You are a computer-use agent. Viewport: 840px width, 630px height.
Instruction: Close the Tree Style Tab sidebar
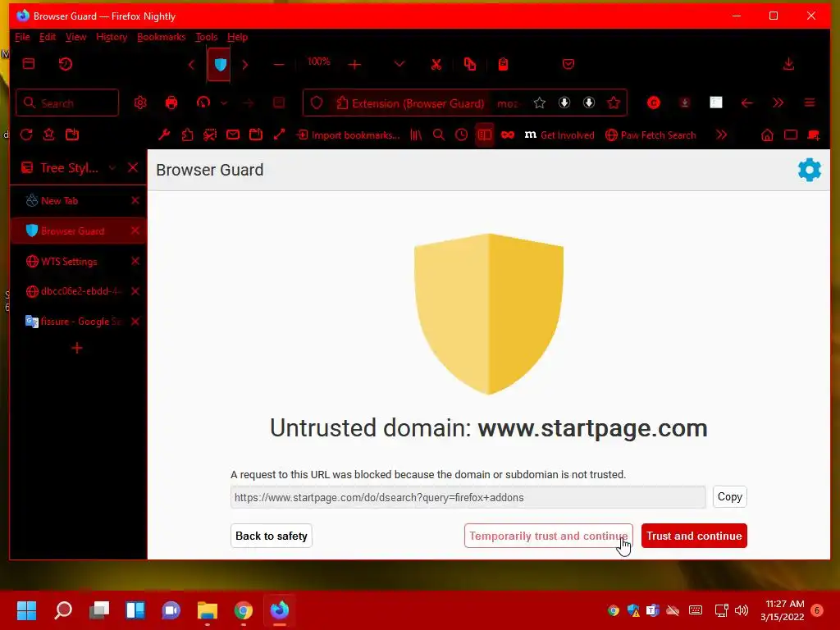tap(133, 167)
